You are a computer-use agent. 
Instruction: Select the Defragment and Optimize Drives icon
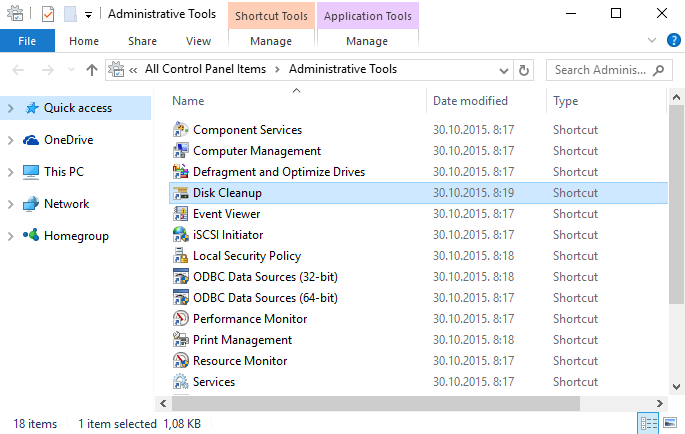click(x=180, y=172)
